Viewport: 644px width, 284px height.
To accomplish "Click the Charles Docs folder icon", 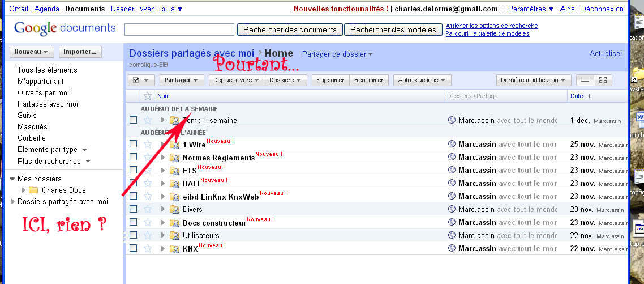I will 33,190.
